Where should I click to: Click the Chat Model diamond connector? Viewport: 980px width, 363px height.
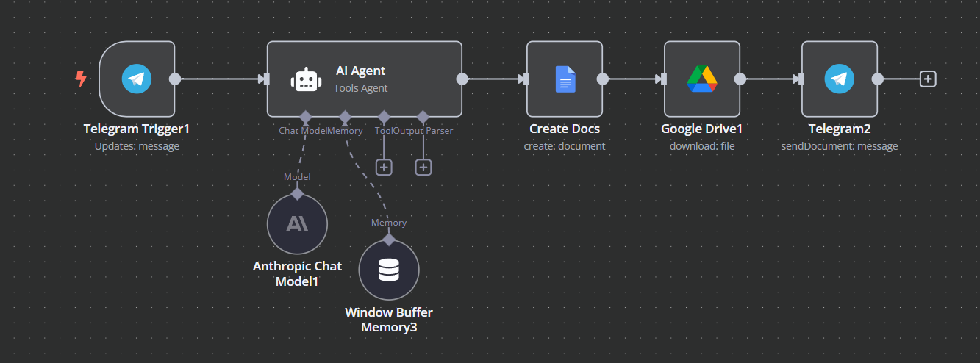(306, 117)
